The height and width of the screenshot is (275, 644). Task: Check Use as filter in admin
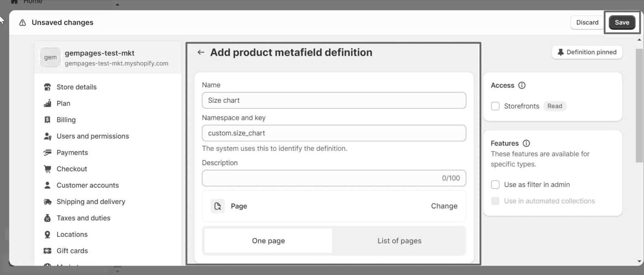(x=495, y=185)
